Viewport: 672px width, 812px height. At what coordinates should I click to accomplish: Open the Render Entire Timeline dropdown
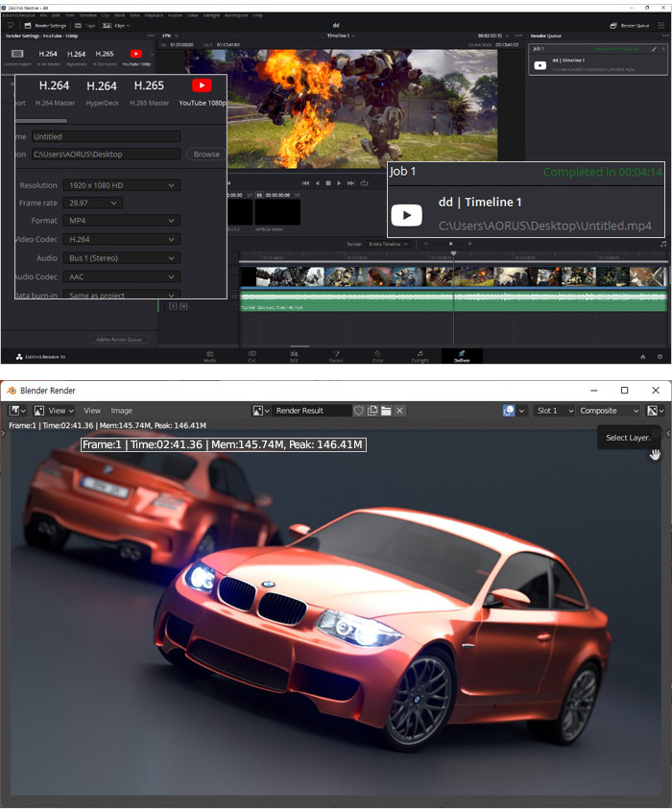coord(388,244)
